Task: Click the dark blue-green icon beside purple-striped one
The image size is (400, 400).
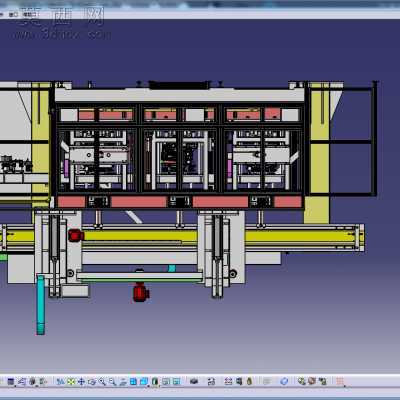Action: (x=239, y=381)
